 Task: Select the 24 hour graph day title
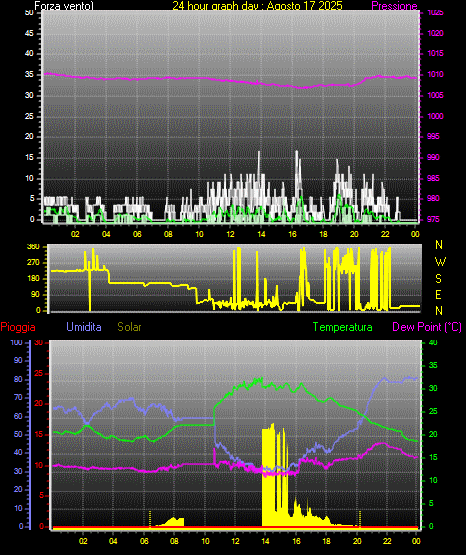[257, 6]
